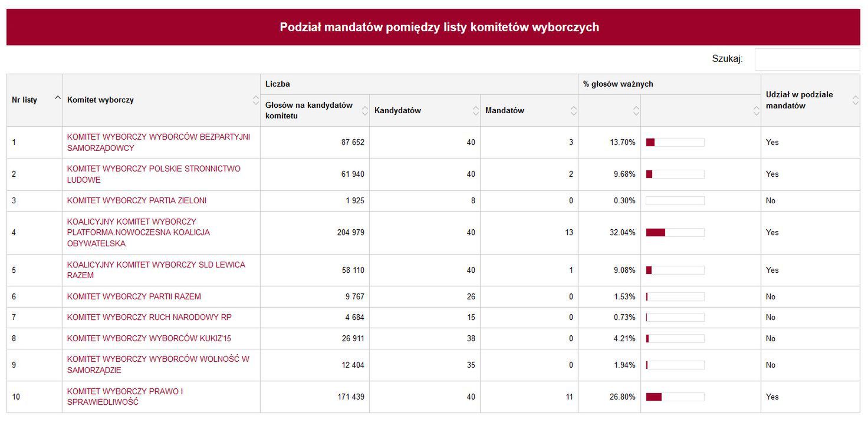Click sort arrows beside Komitet wyborczy header
The width and height of the screenshot is (868, 429).
coord(255,100)
